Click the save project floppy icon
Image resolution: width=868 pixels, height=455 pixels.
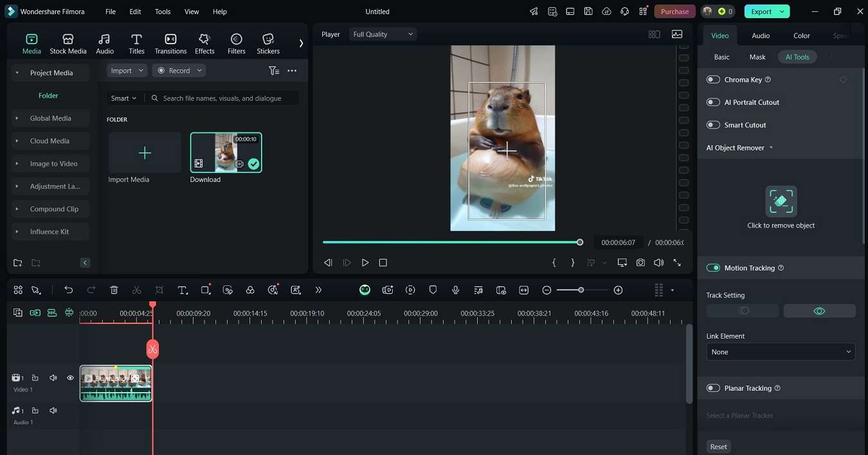click(588, 12)
